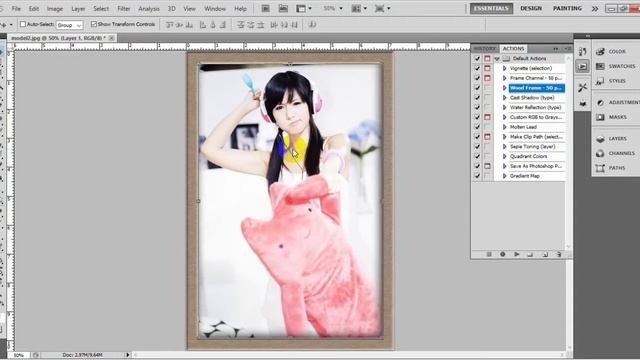Play the selected Wood Frame action
Image resolution: width=640 pixels, height=360 pixels.
click(x=517, y=254)
